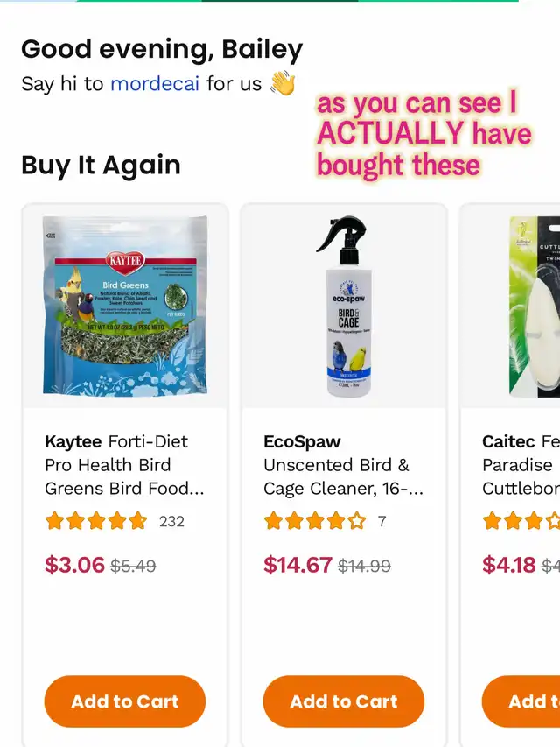Viewport: 560px width, 747px height.
Task: Select the $4.18 Caitec sale price
Action: [509, 565]
